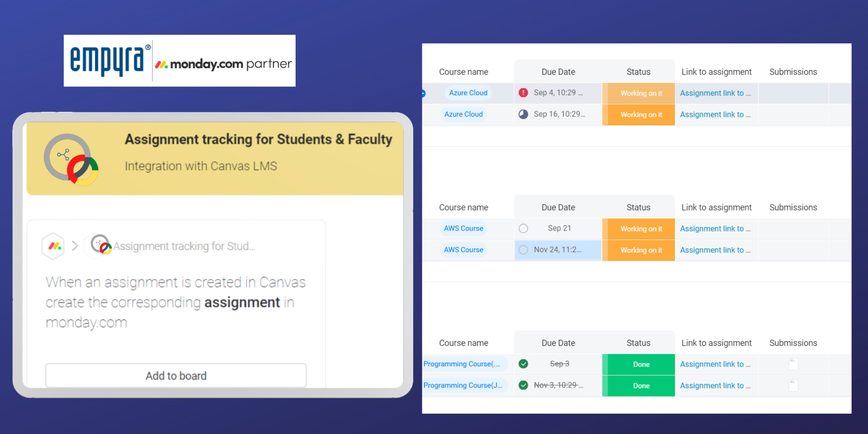Click Link to assignment header in second table
Image resolution: width=868 pixels, height=434 pixels.
coord(717,208)
